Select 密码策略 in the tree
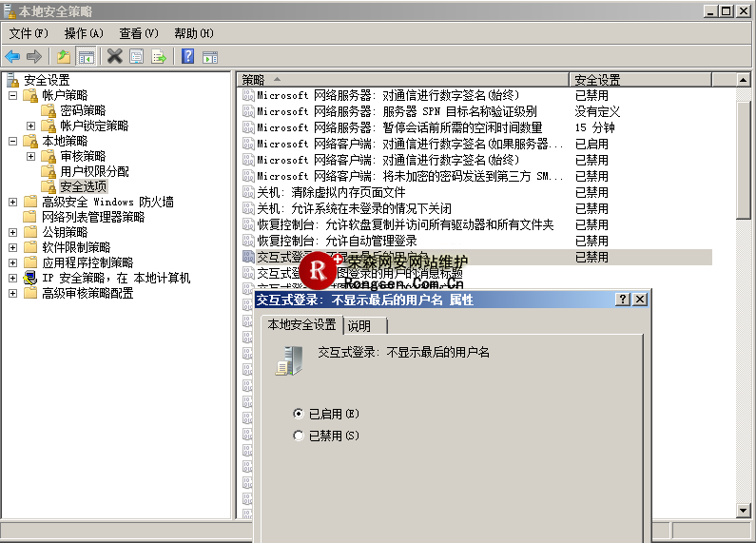Viewport: 756px width, 543px height. point(83,110)
